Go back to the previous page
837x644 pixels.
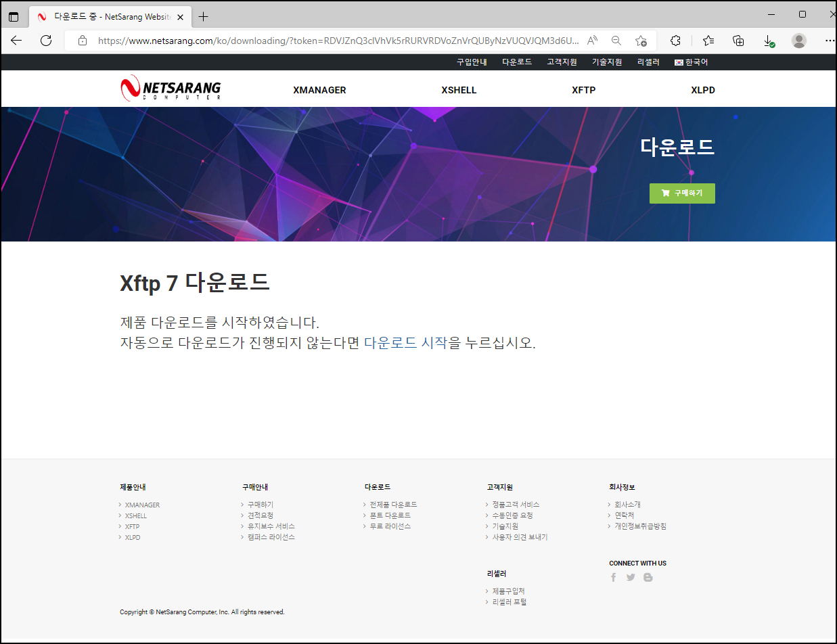[x=16, y=41]
